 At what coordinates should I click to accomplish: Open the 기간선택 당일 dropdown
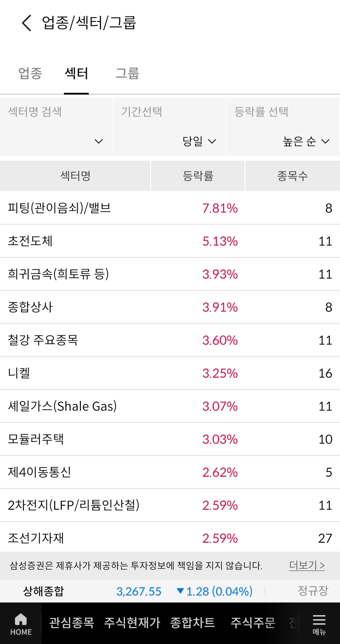pos(170,127)
